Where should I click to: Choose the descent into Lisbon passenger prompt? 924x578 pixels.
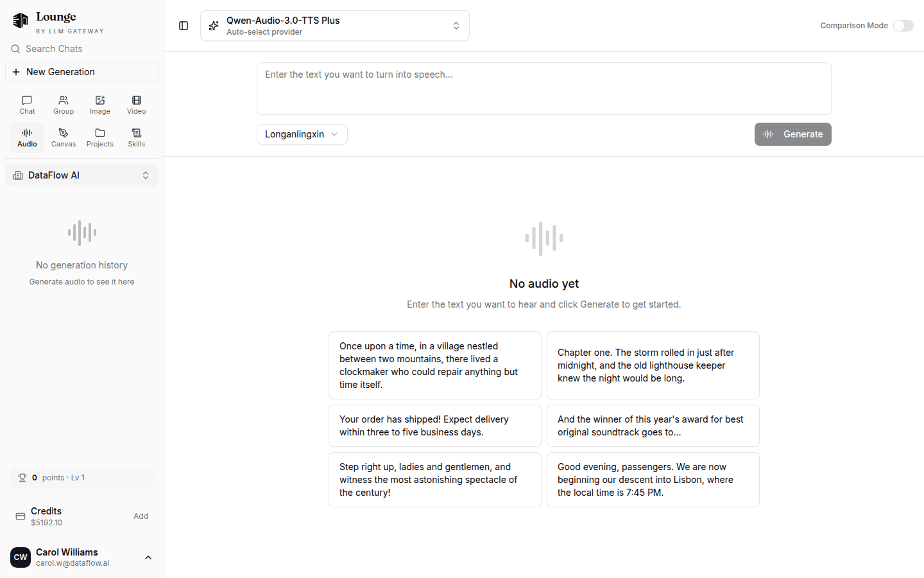[653, 480]
